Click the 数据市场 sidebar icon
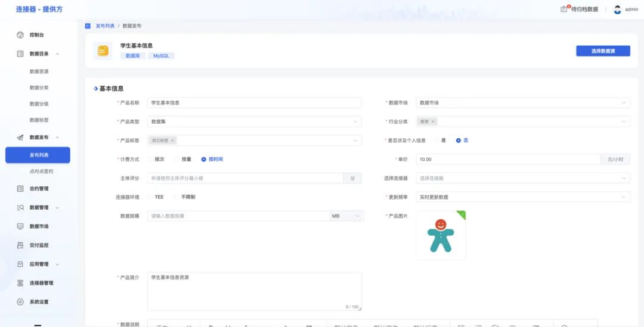 20,226
